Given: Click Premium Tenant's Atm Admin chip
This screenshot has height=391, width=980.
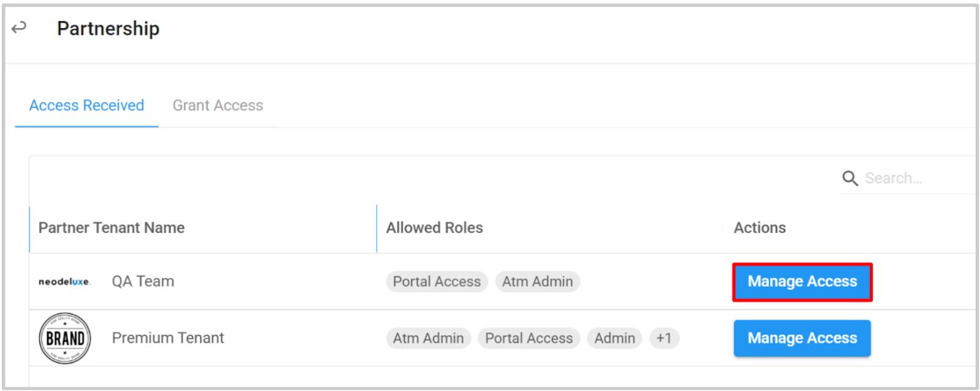Looking at the screenshot, I should click(428, 338).
